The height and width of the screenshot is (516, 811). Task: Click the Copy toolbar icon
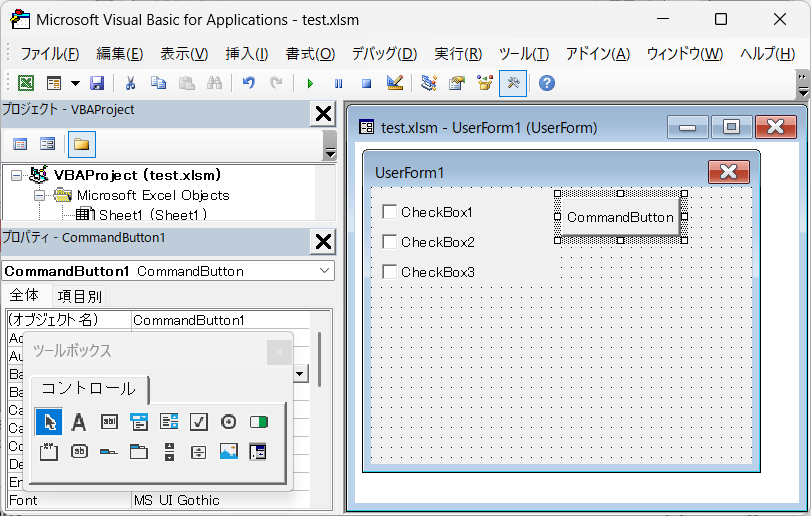[158, 83]
